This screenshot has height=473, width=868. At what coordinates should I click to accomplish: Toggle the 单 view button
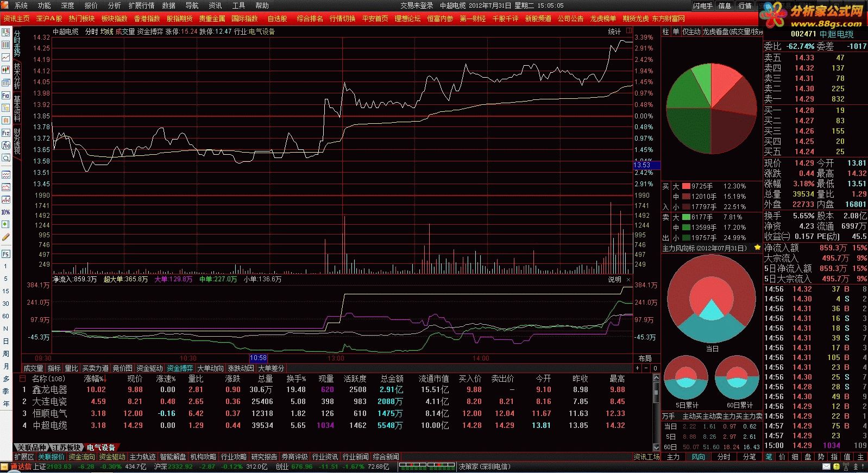pos(676,32)
